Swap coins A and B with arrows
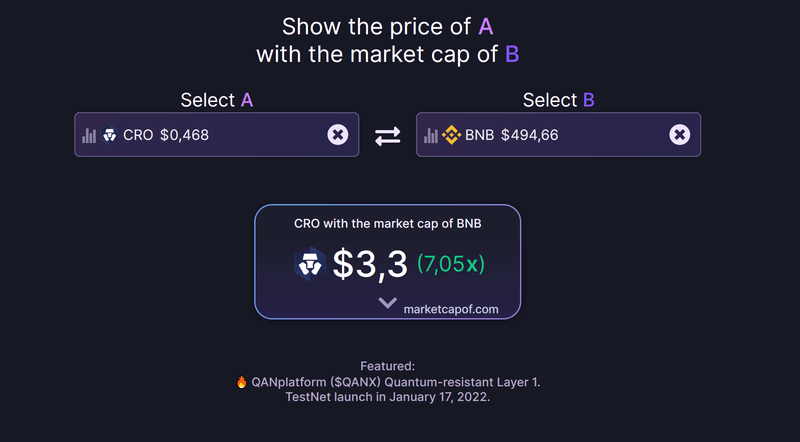The height and width of the screenshot is (442, 800). click(x=387, y=136)
